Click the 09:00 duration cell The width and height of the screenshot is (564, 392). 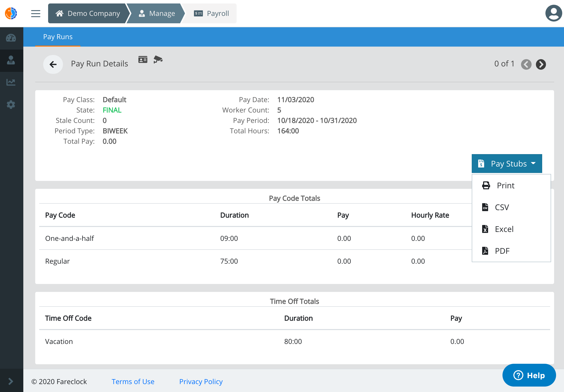click(229, 238)
